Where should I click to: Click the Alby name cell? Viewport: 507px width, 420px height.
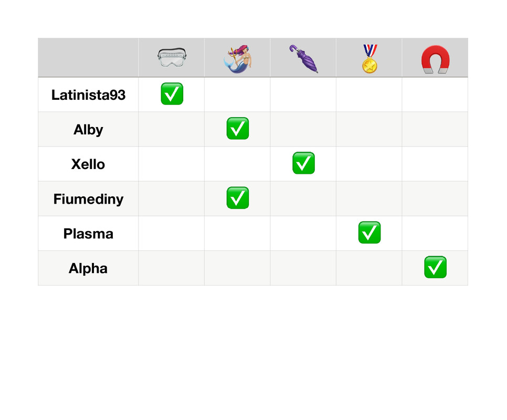[x=88, y=130]
